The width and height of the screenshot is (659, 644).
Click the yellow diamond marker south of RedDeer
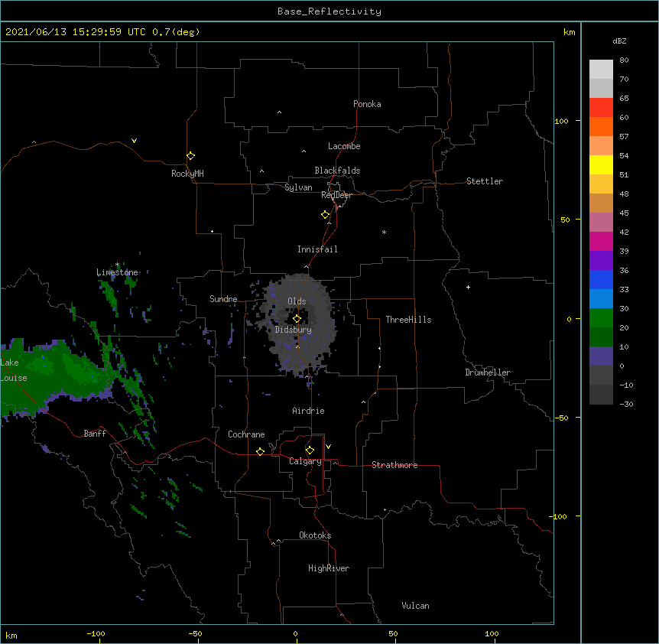point(325,215)
